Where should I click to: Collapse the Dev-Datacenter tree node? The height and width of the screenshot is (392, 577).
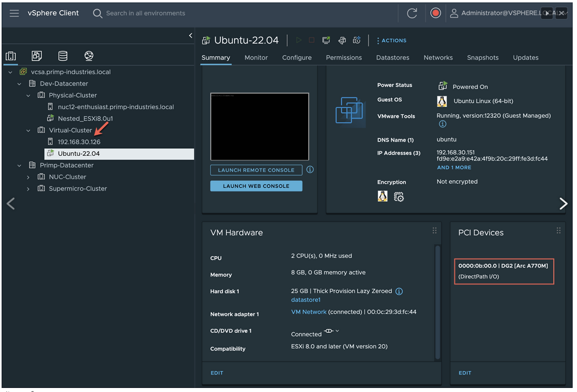tap(19, 84)
